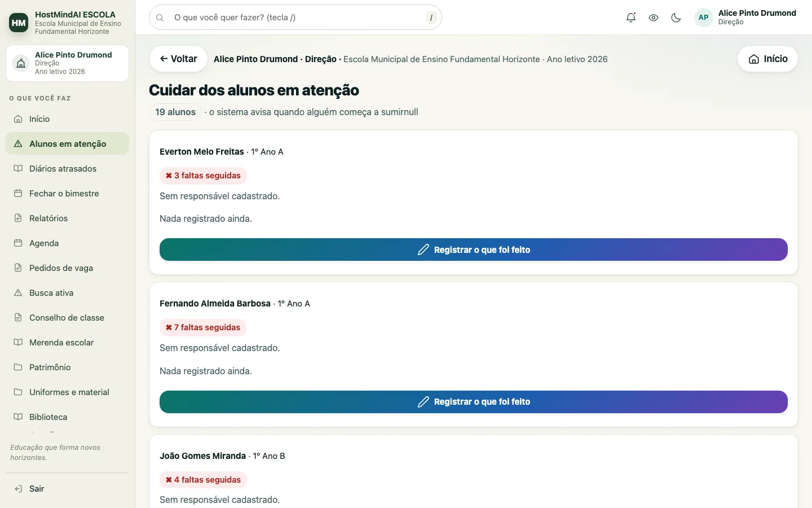Click the top-right Início home button
The width and height of the screenshot is (812, 508).
(767, 59)
